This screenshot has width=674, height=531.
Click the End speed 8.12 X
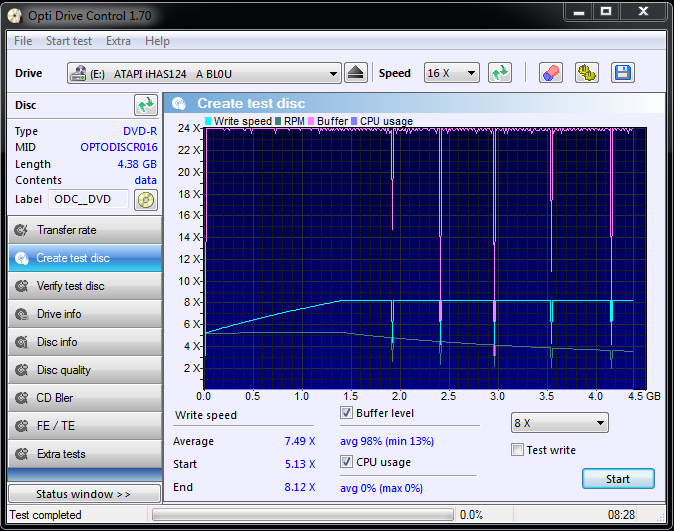click(x=300, y=487)
